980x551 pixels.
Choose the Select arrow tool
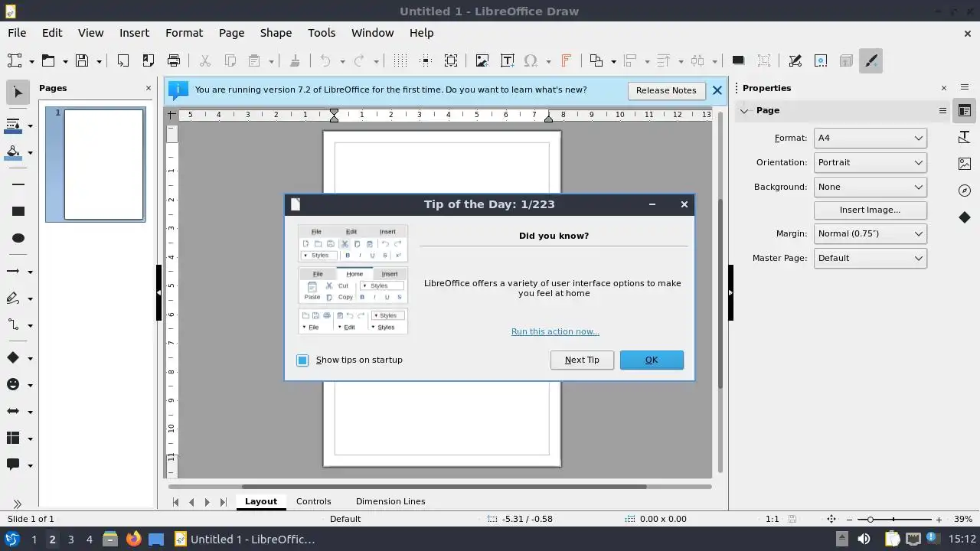[18, 93]
